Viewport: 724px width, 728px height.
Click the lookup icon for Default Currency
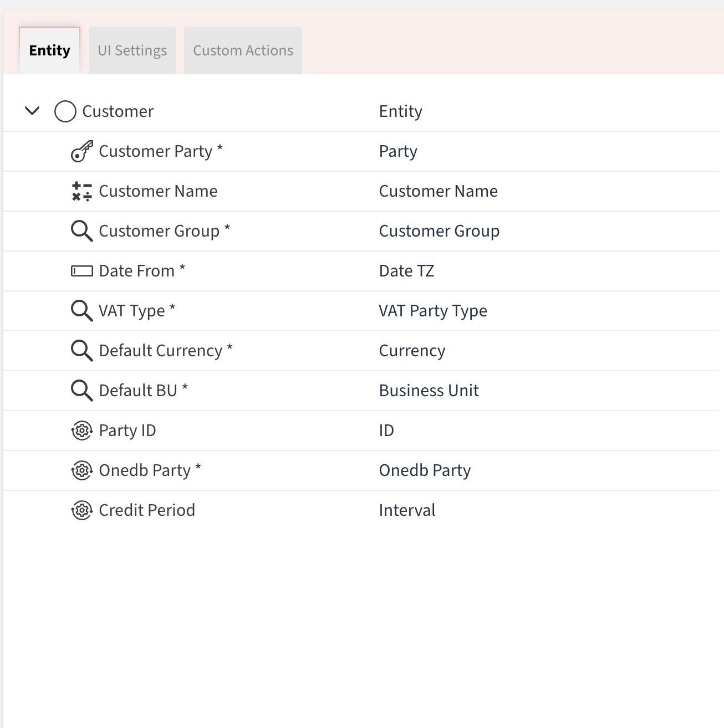click(x=81, y=351)
